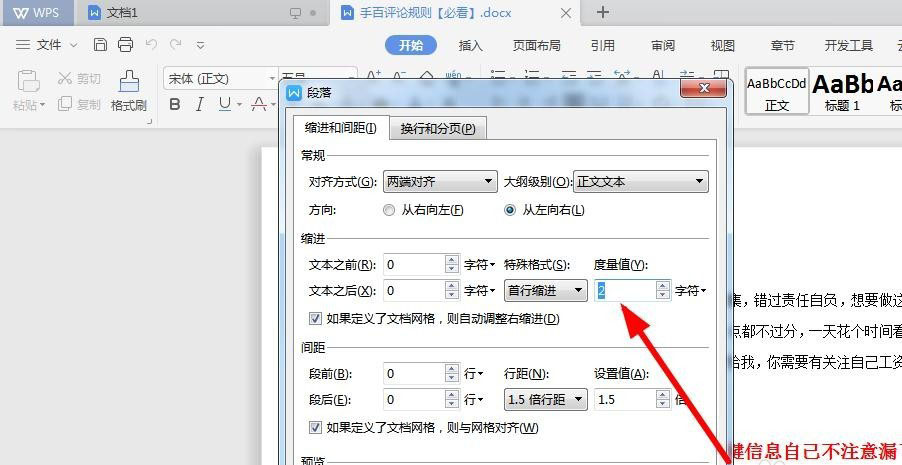902x465 pixels.
Task: Open the quick access toolbar customize arrow
Action: coord(200,45)
